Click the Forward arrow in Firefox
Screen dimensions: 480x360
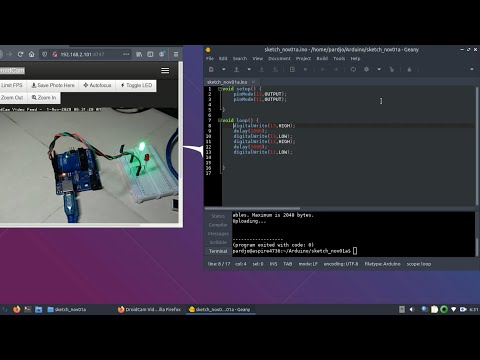[x=9, y=54]
